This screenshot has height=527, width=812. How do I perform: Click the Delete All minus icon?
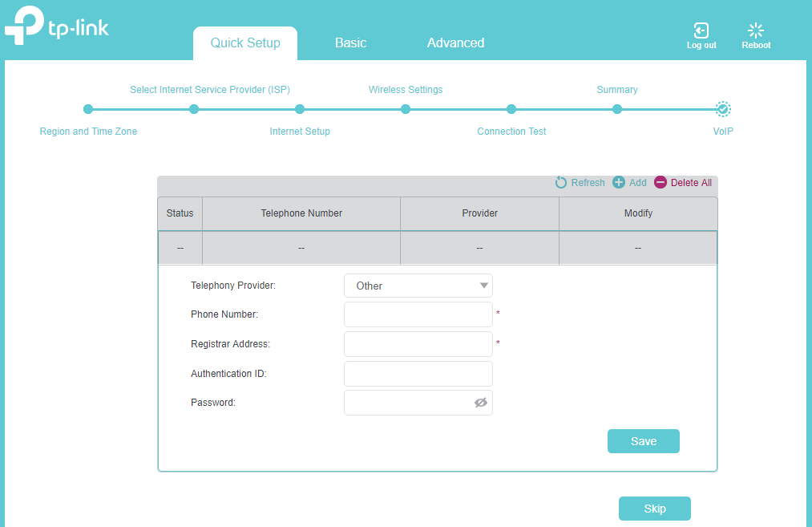coord(661,183)
